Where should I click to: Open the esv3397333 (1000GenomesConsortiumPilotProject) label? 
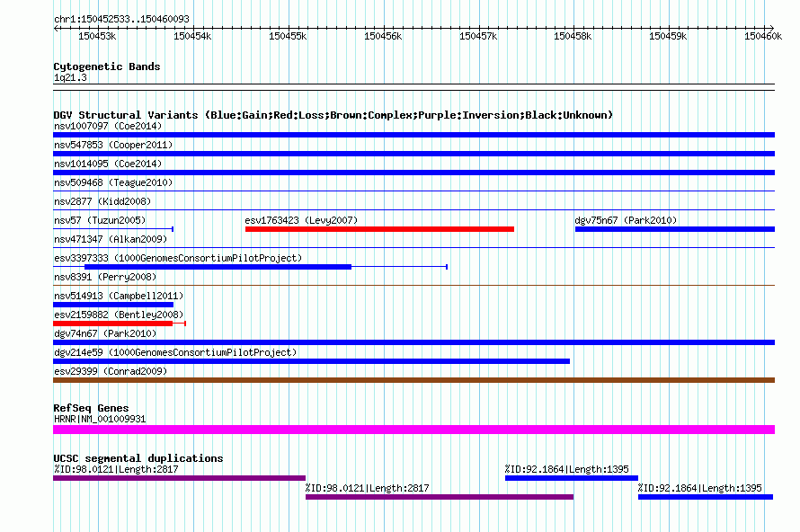tap(177, 258)
